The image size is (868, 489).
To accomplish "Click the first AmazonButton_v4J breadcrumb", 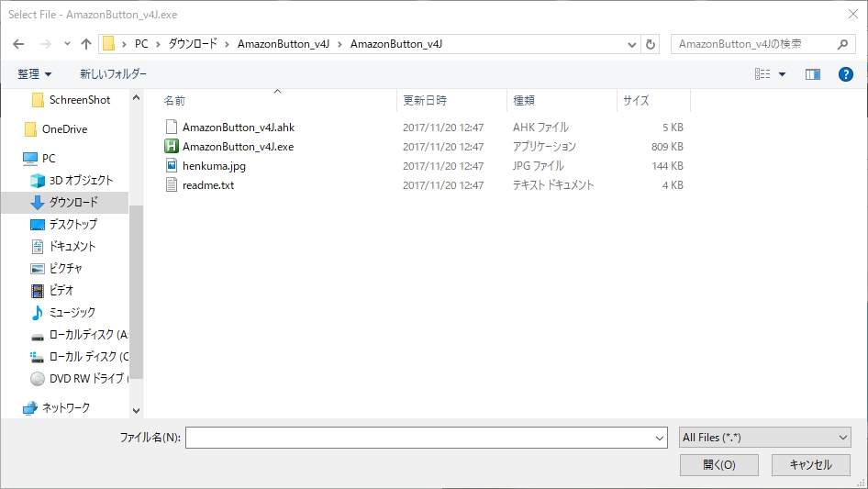I will pyautogui.click(x=284, y=44).
